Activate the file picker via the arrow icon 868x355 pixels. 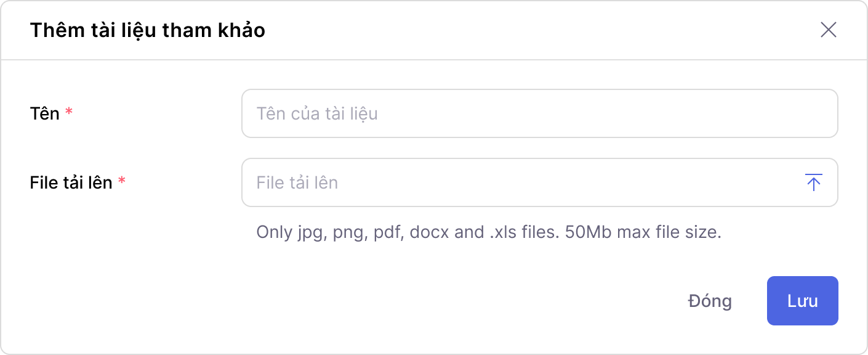tap(813, 182)
